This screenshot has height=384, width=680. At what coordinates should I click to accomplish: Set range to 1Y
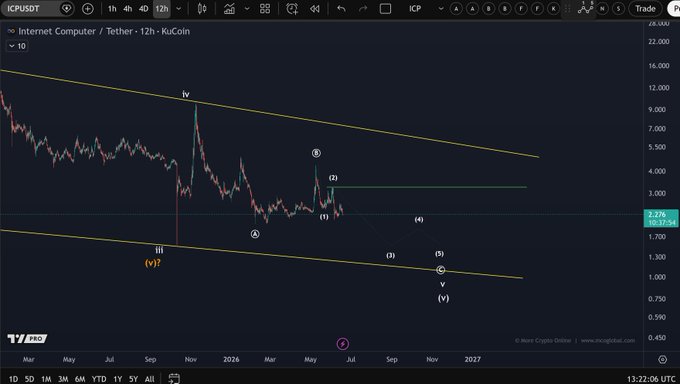(x=118, y=379)
